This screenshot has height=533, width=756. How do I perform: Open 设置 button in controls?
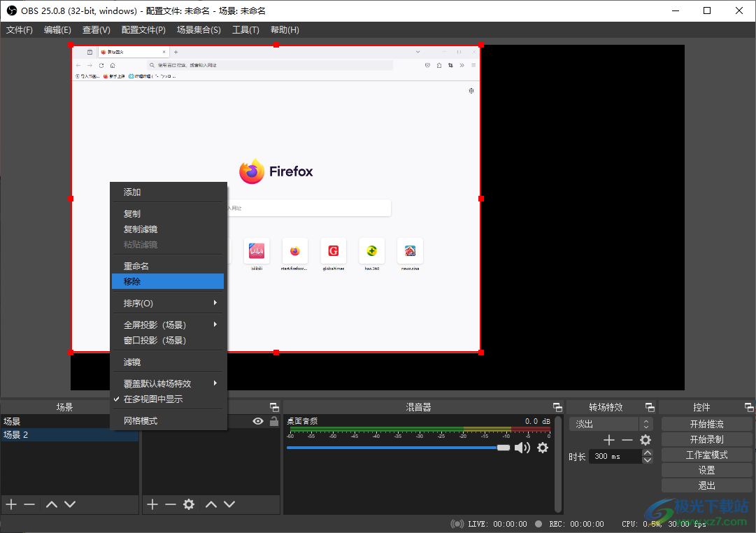coord(706,470)
